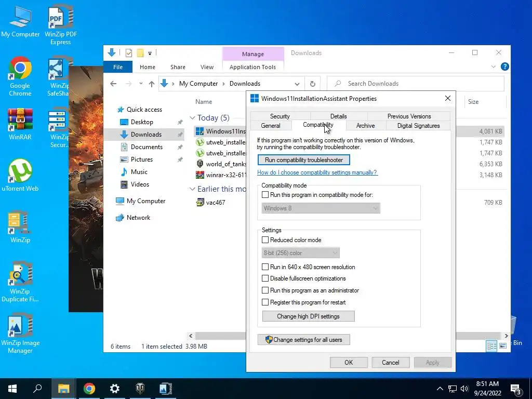532x399 pixels.
Task: Click the Start button on taskbar
Action: coord(12,389)
